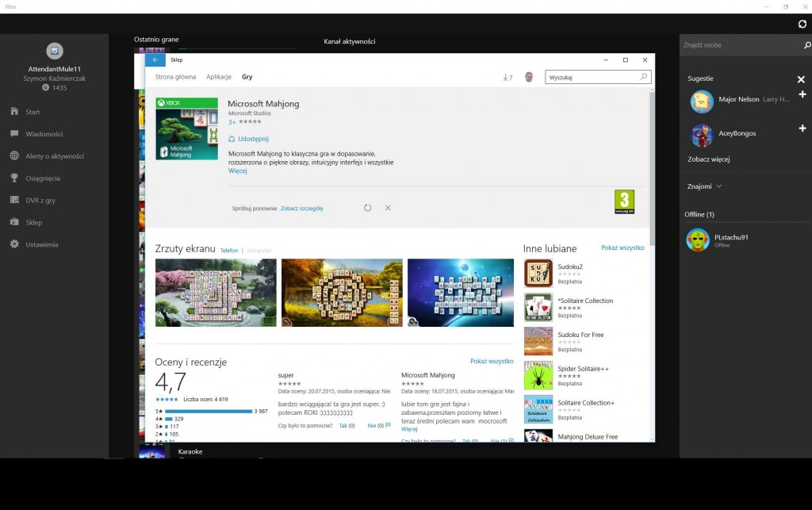
Task: Click the Ostatnio grane heading
Action: (156, 40)
